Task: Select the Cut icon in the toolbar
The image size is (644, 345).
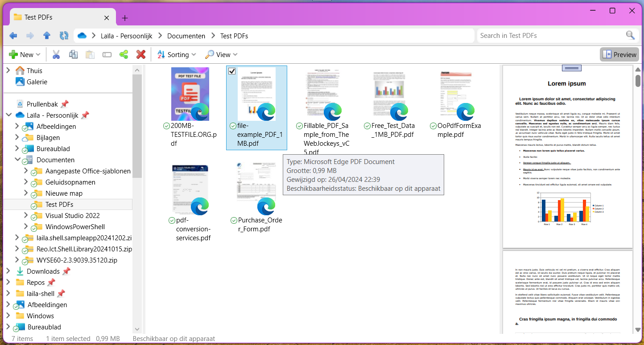Action: click(56, 54)
